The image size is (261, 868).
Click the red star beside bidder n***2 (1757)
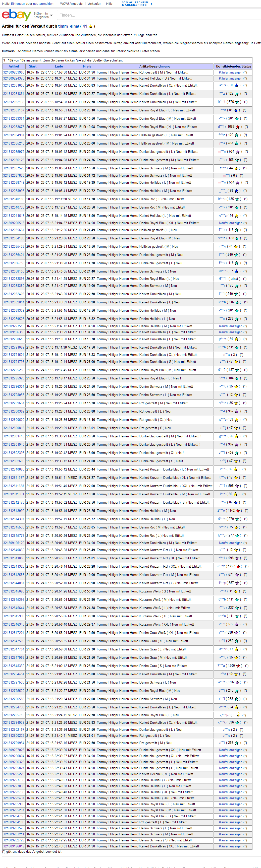(238, 567)
